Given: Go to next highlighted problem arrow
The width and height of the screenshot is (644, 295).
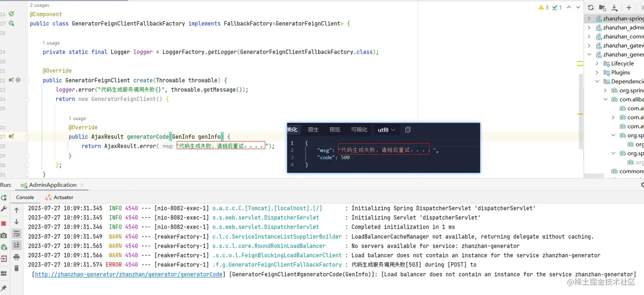Looking at the screenshot, I should tap(578, 7).
